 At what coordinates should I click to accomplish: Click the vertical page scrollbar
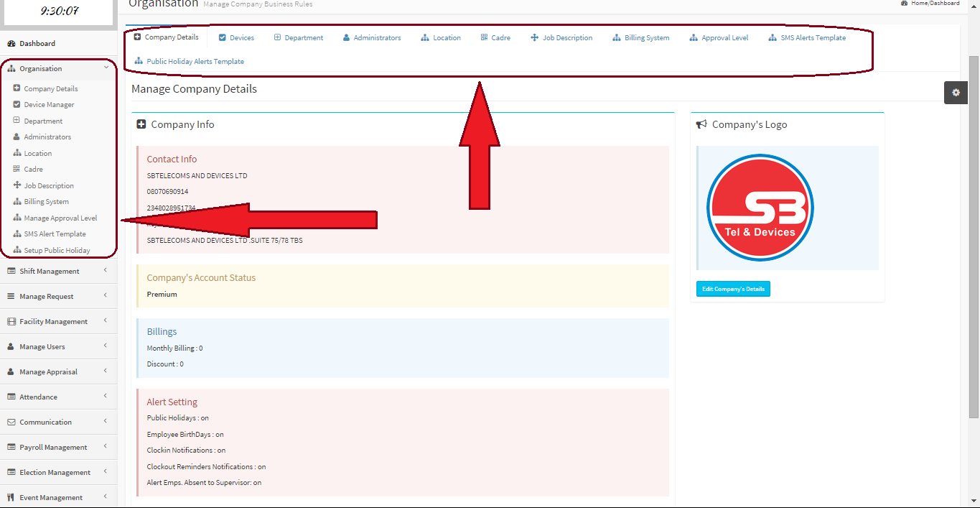coord(974,237)
